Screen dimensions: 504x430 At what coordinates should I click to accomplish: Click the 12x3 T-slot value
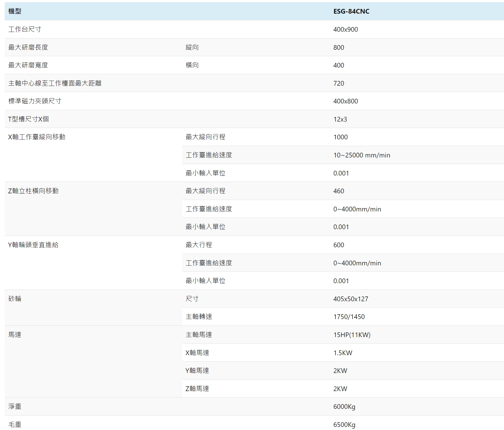[x=340, y=119]
